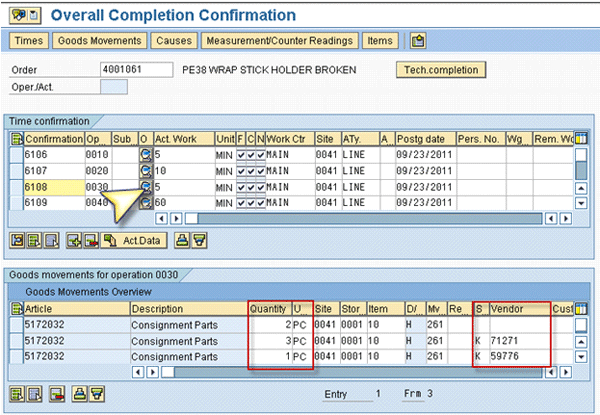Click the rightmost right-scroll arrow under Time confirmation
The image size is (600, 415).
[566, 218]
